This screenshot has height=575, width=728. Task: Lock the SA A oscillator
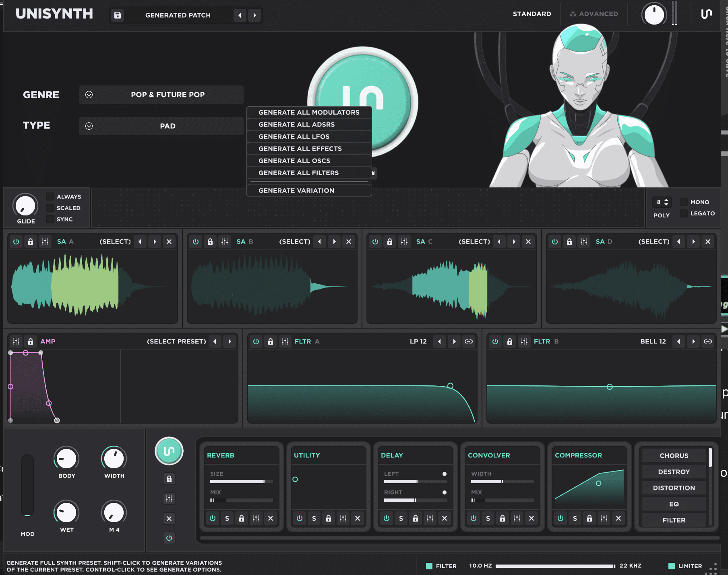(x=31, y=242)
